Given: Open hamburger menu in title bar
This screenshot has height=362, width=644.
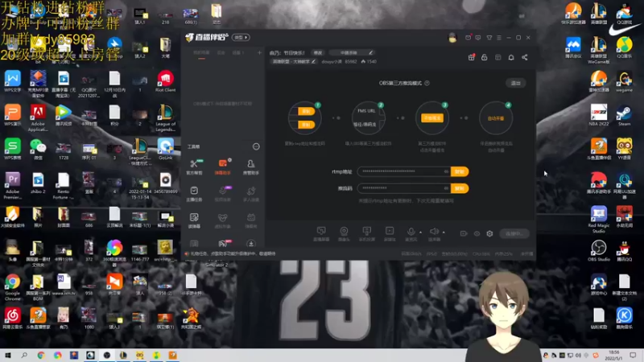Looking at the screenshot, I should [x=499, y=37].
